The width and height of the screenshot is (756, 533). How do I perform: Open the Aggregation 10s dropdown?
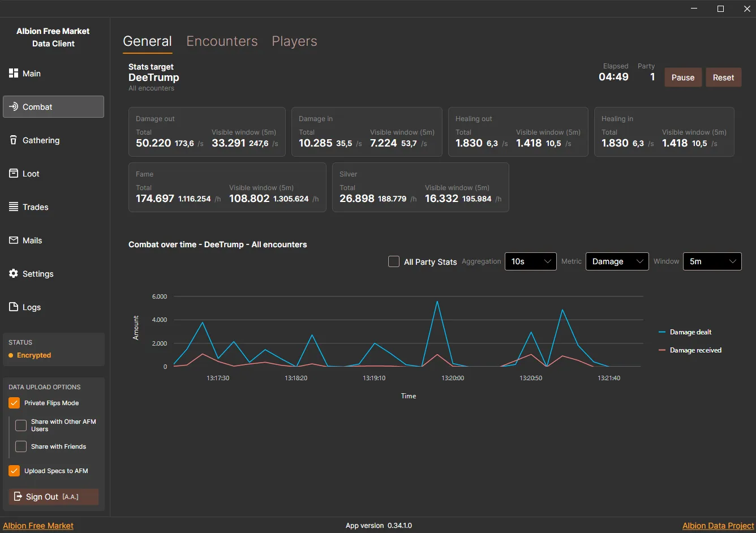click(x=530, y=261)
